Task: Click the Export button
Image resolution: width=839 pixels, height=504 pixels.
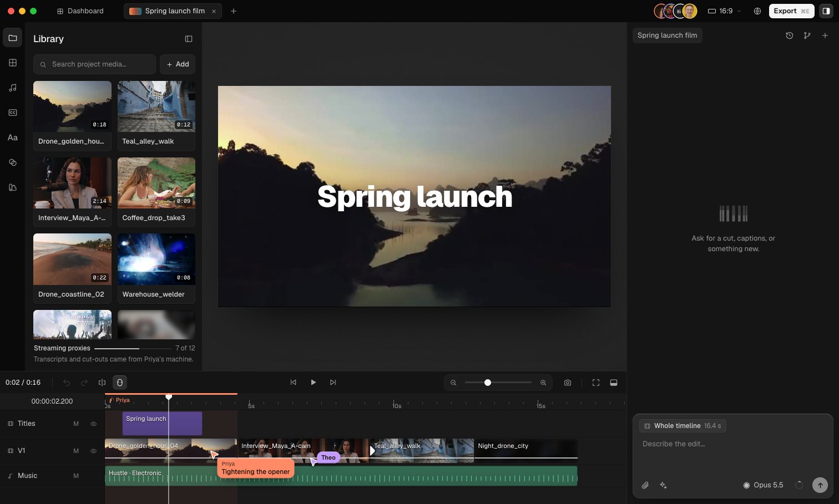Action: [791, 11]
